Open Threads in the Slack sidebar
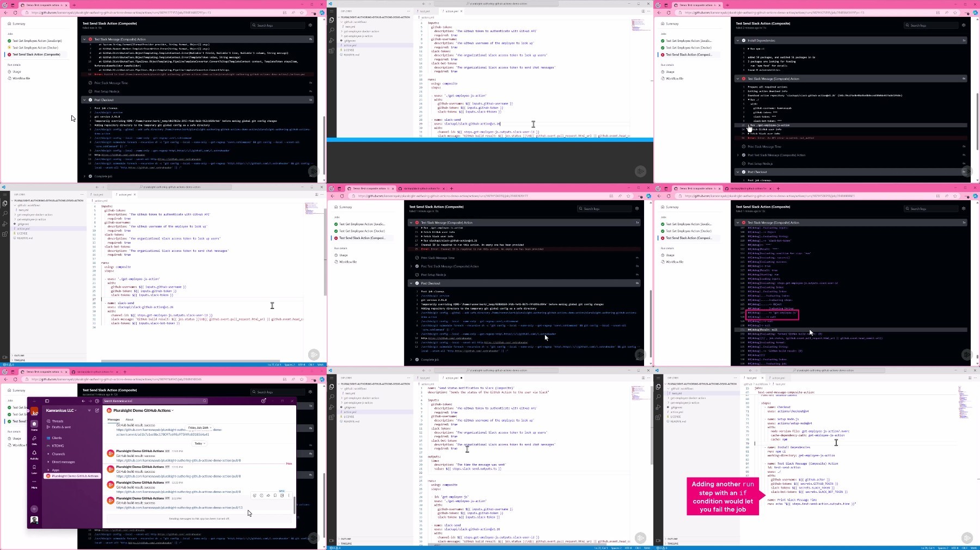The width and height of the screenshot is (980, 550). [x=58, y=421]
